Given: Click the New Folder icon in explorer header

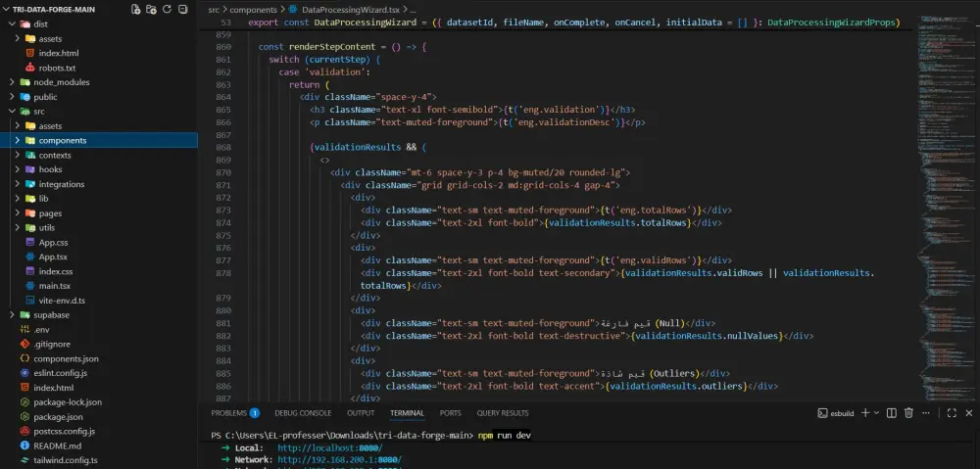Looking at the screenshot, I should 151,10.
